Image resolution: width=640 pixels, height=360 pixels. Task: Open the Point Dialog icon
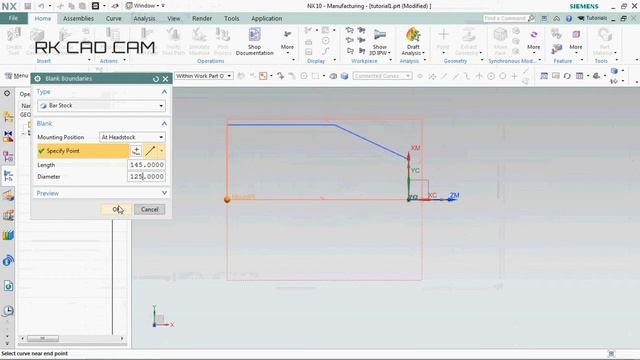[136, 151]
